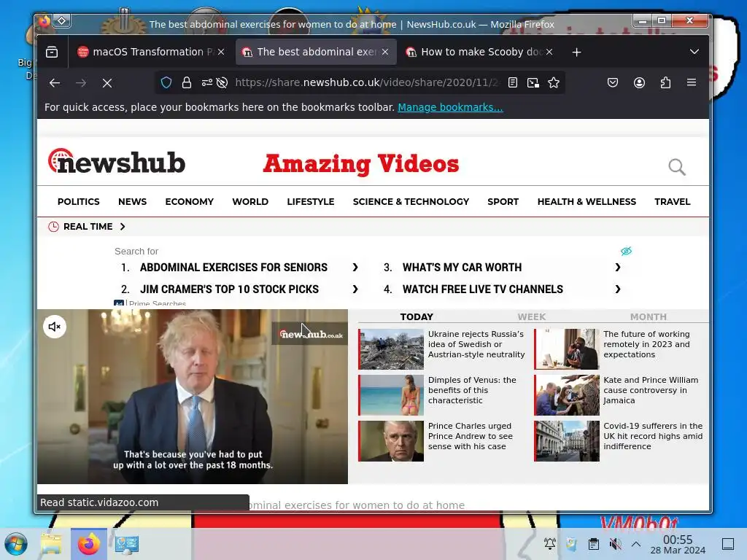Click arrow next to Watch Free Live TV Channels

[x=618, y=289]
